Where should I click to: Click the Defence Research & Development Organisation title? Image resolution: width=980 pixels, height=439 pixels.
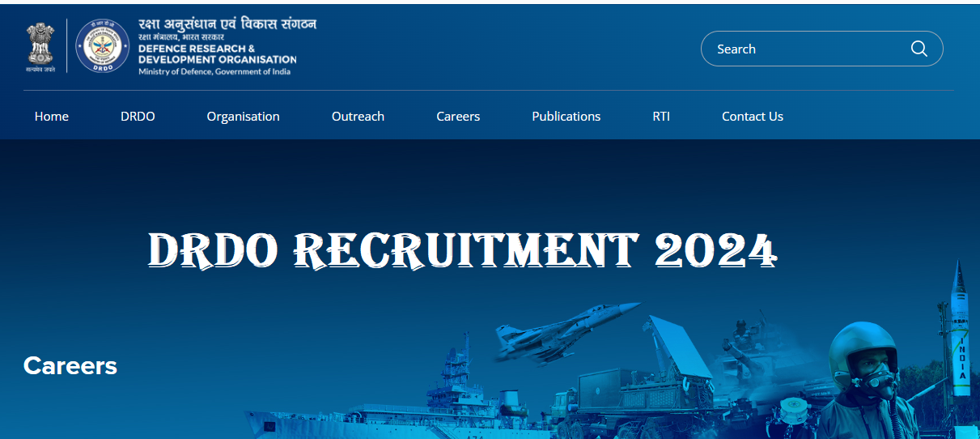click(217, 54)
